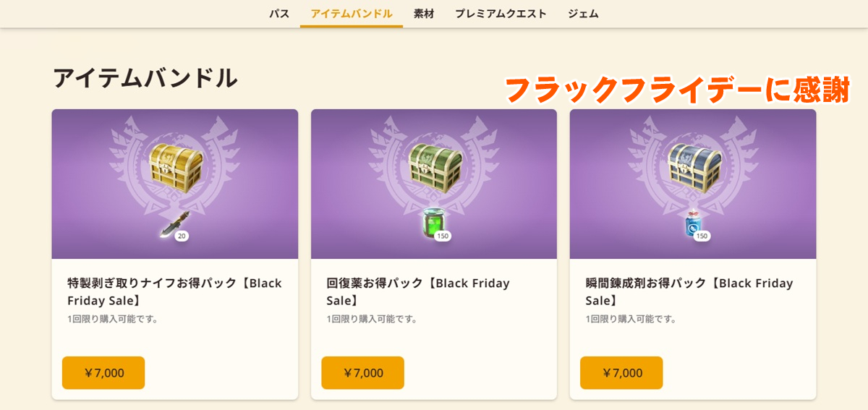Buy the carving knife pack for ¥7,000
Screen dimensions: 868x410
click(103, 373)
